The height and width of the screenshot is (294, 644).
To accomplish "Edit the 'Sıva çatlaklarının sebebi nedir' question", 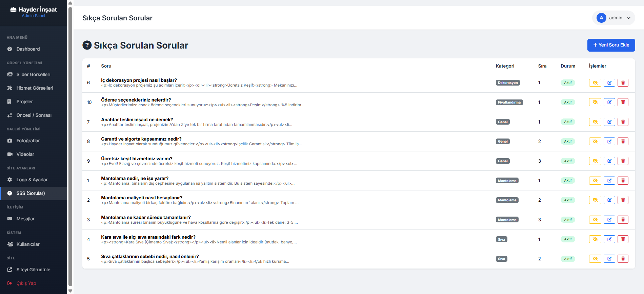I will (x=609, y=259).
